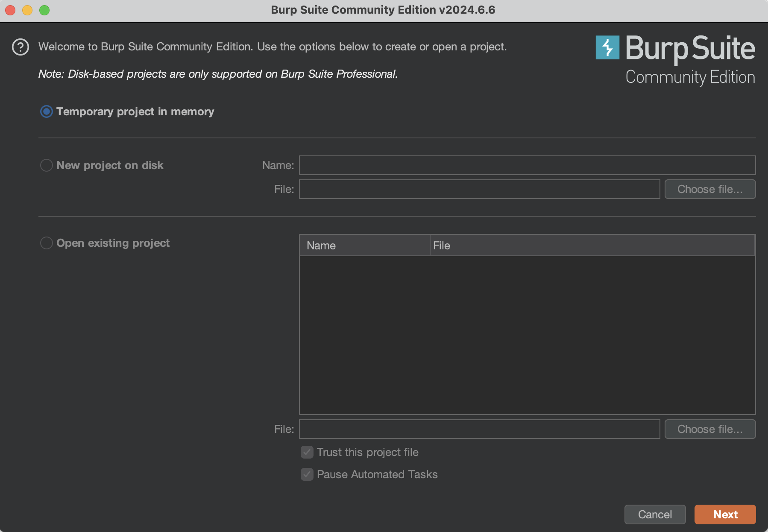The width and height of the screenshot is (768, 532).
Task: Toggle Pause Automated Tasks checkbox
Action: [x=307, y=474]
